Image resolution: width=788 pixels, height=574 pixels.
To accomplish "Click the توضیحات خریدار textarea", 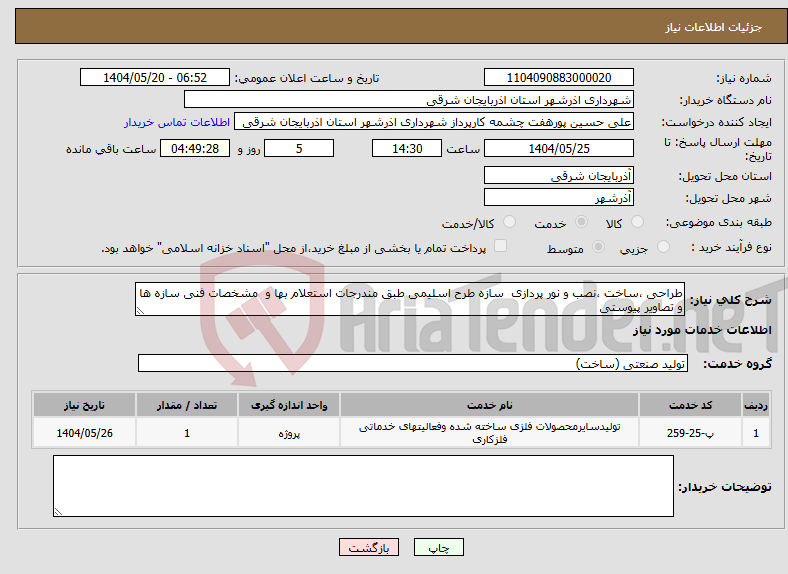I will 363,486.
